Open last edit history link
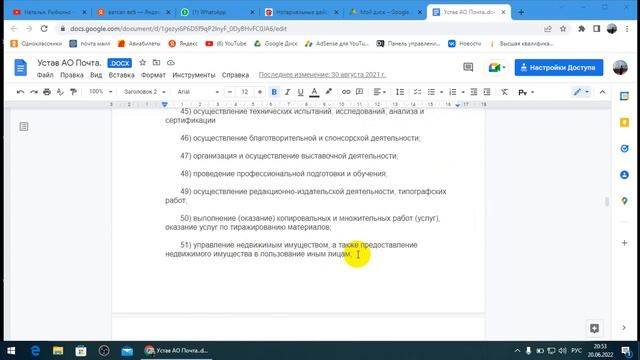The image size is (640, 360). pos(322,75)
